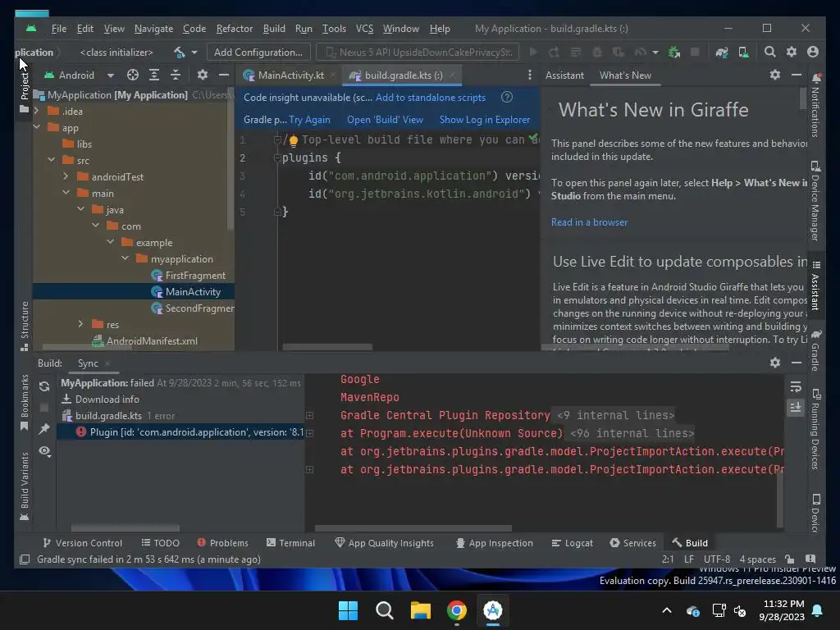
Task: Open the Refactor menu
Action: tap(234, 29)
